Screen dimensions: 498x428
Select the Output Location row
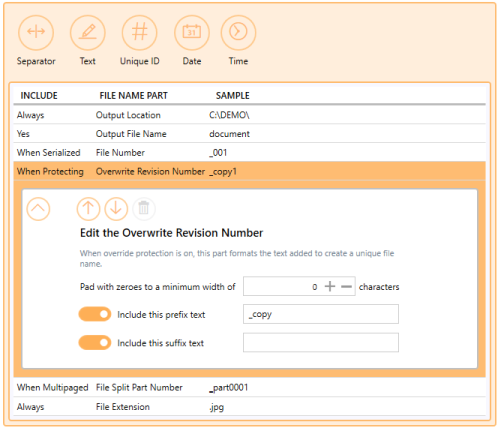pos(249,115)
